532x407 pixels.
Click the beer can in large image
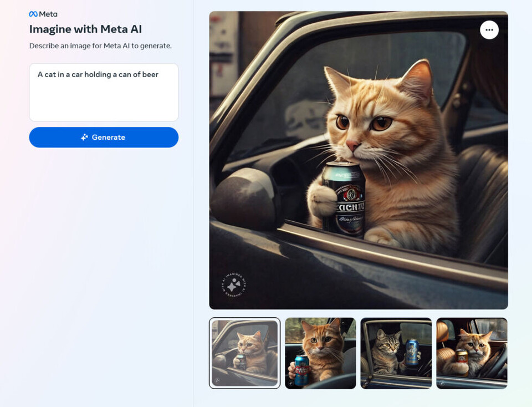point(344,199)
